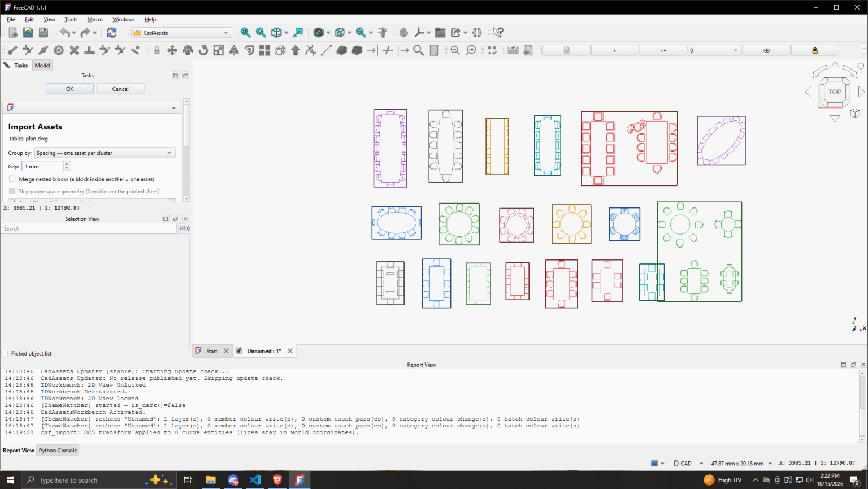Expand the Undo history dropdown arrow

74,33
